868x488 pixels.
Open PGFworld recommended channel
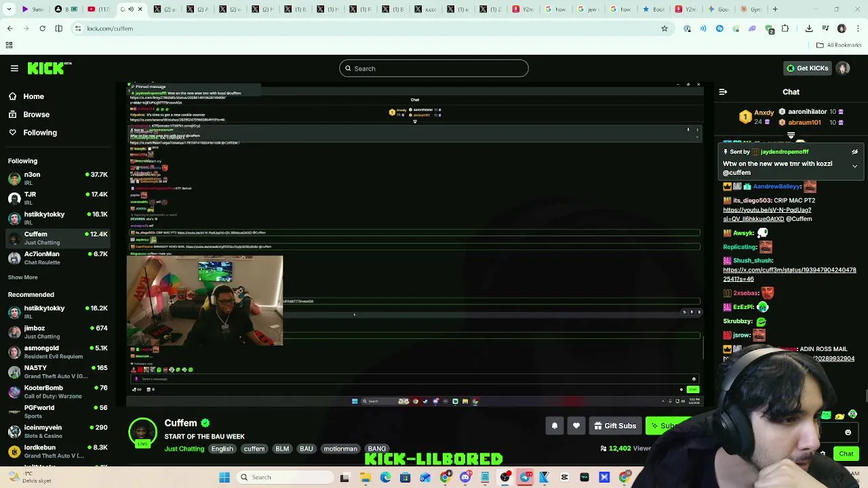pos(58,411)
